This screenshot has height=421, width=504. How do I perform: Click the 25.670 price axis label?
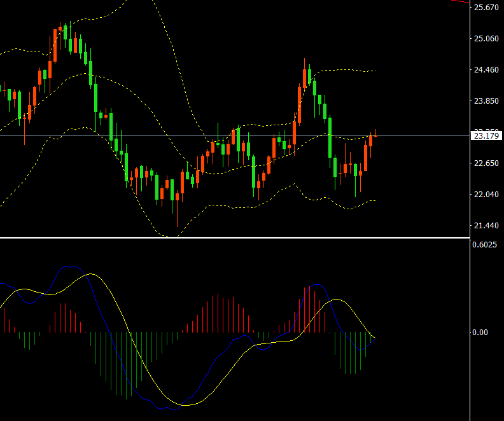(486, 8)
